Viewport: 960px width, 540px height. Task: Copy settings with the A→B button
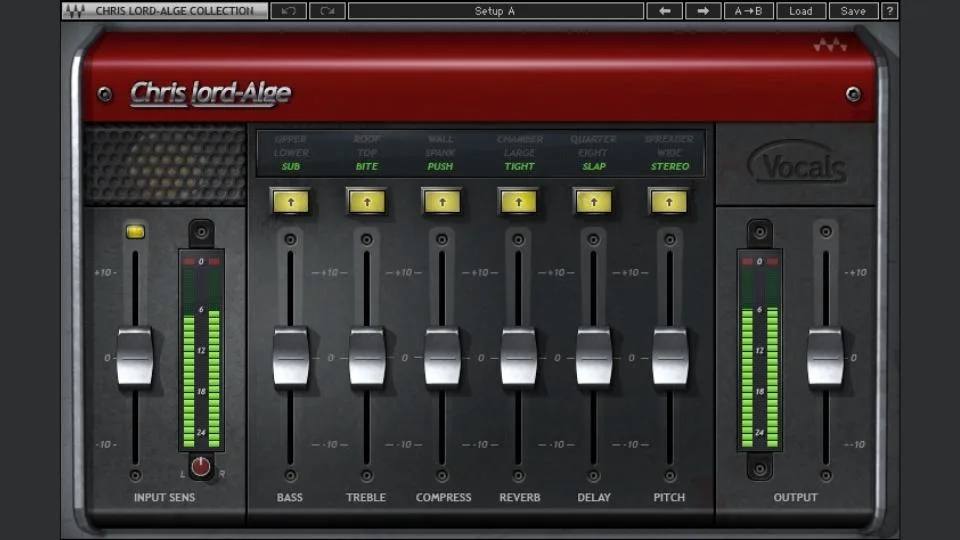pos(748,11)
